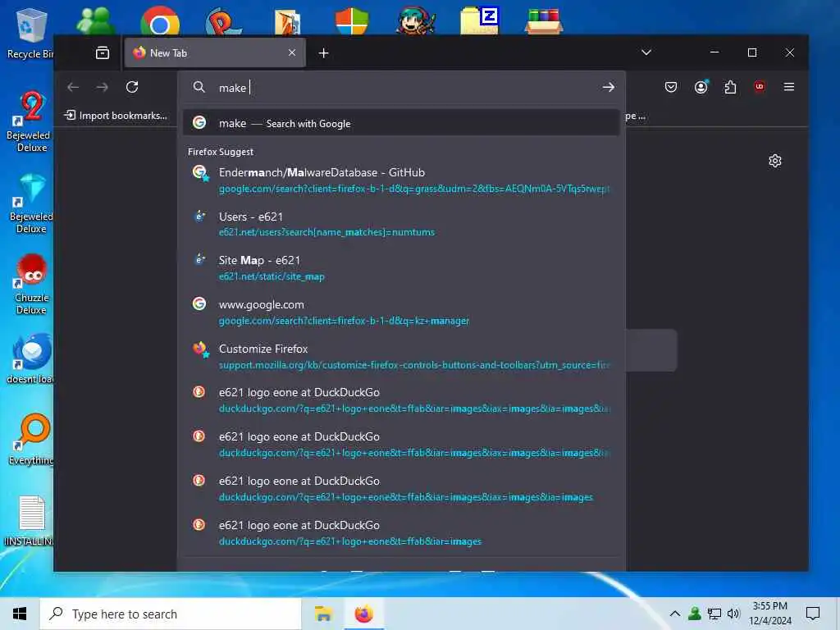Select www.google.com kz+manager suggestion
Viewport: 840px width, 630px height.
401,313
